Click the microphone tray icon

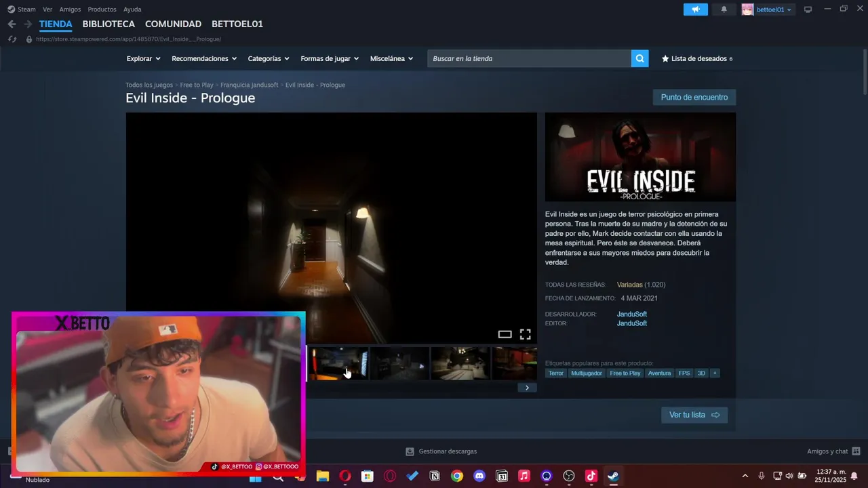[762, 476]
